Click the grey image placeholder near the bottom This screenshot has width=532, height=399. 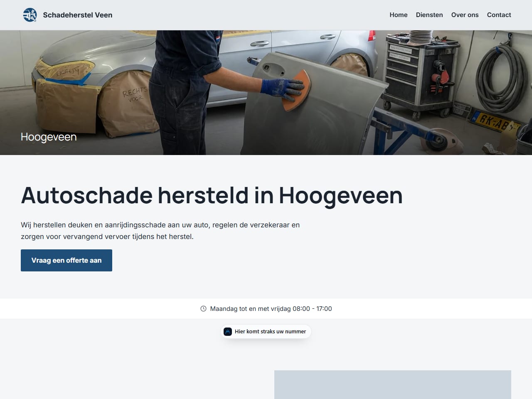[393, 384]
